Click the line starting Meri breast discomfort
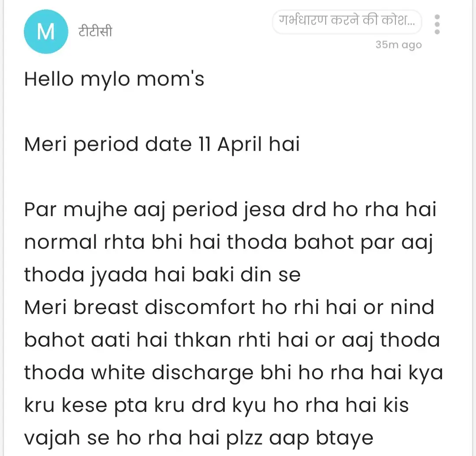This screenshot has width=476, height=456. pos(229,307)
